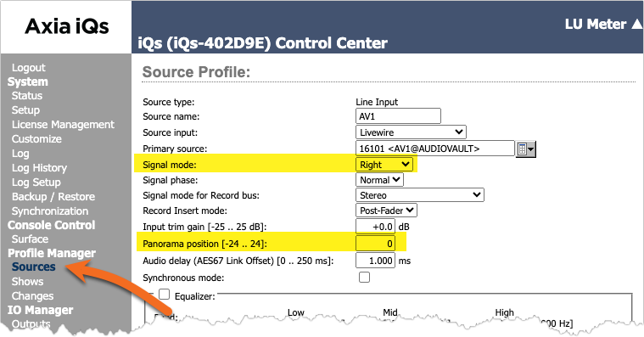The image size is (644, 337).
Task: Open the Record Insert mode Post-Fader dropdown
Action: point(386,211)
